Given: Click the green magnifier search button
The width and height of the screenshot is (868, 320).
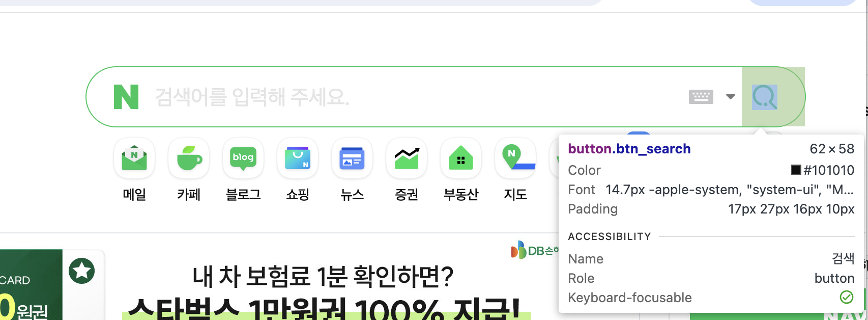Looking at the screenshot, I should (x=773, y=97).
